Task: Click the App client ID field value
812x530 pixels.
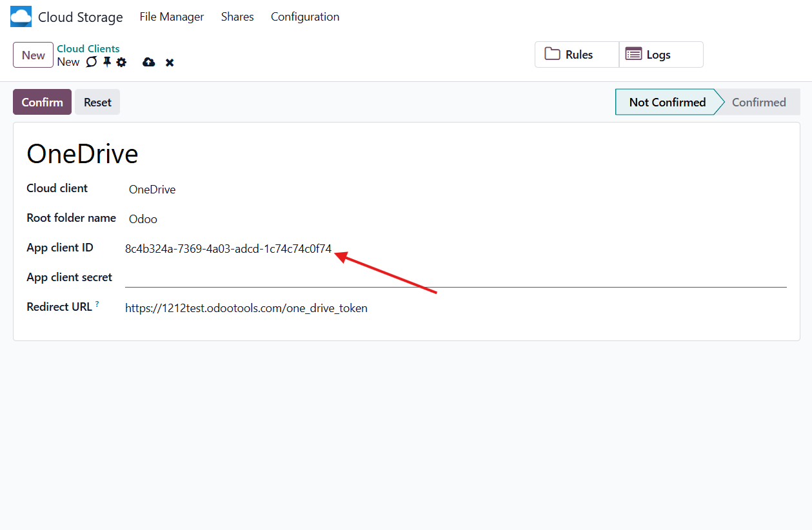Action: (x=228, y=249)
